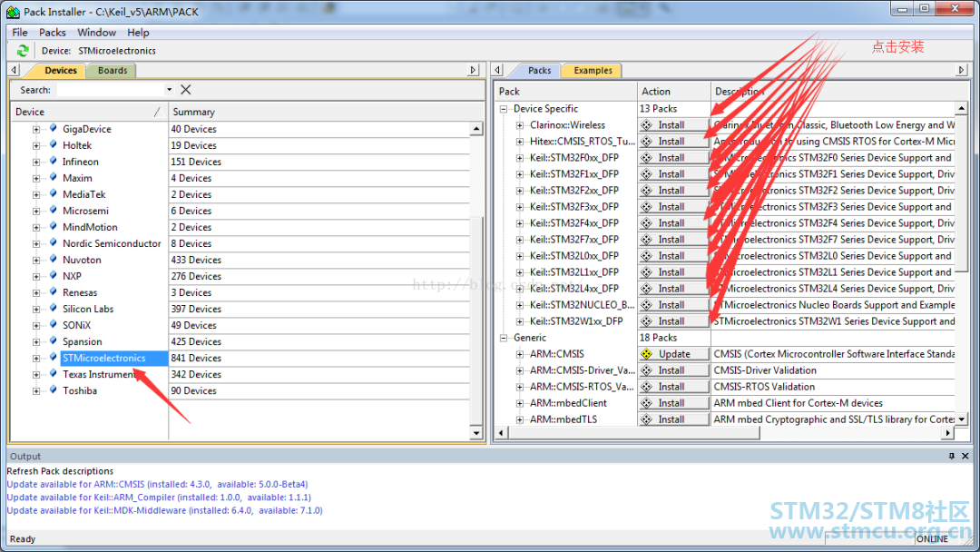Select the Keil::STM32NUCLEO_B pack row
This screenshot has height=552, width=980.
tap(582, 305)
